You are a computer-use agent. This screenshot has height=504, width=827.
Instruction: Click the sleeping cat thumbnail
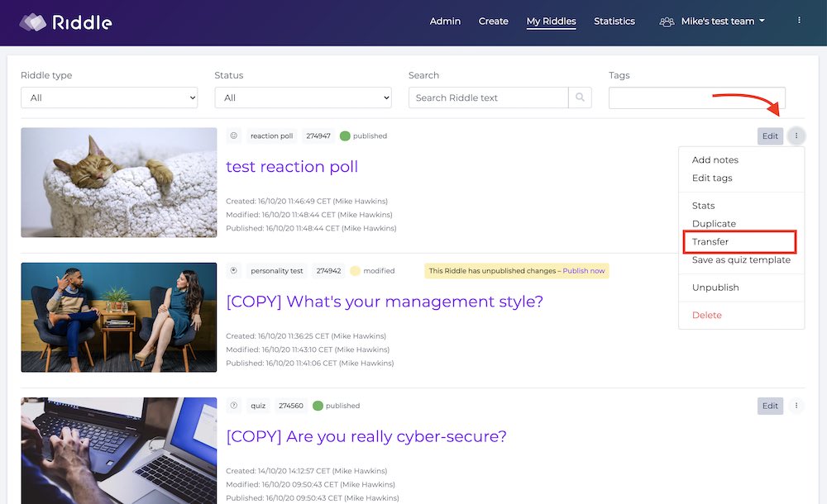[x=118, y=183]
